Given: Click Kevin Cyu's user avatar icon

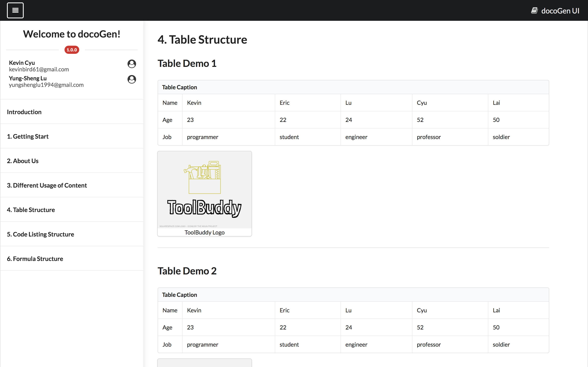Looking at the screenshot, I should tap(132, 64).
